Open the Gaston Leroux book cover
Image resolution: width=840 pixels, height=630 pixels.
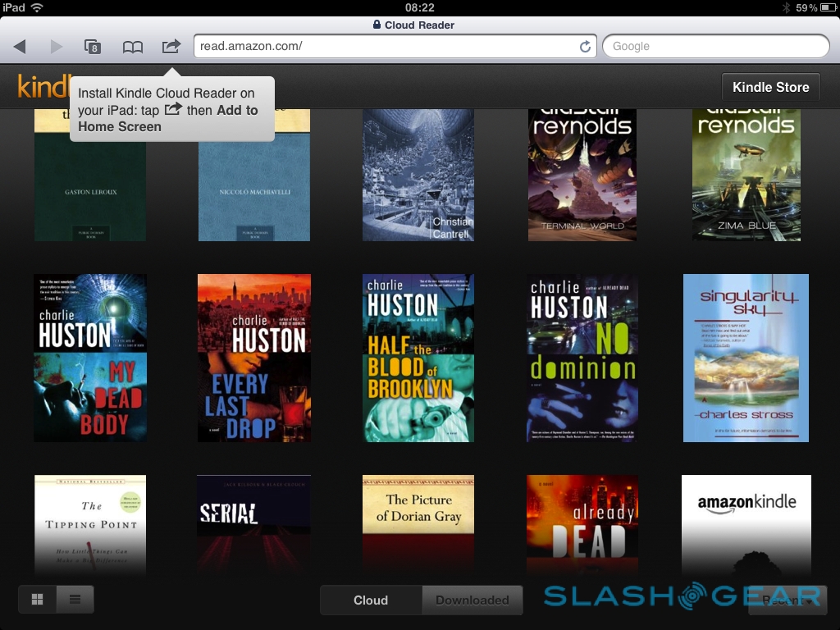click(x=90, y=176)
